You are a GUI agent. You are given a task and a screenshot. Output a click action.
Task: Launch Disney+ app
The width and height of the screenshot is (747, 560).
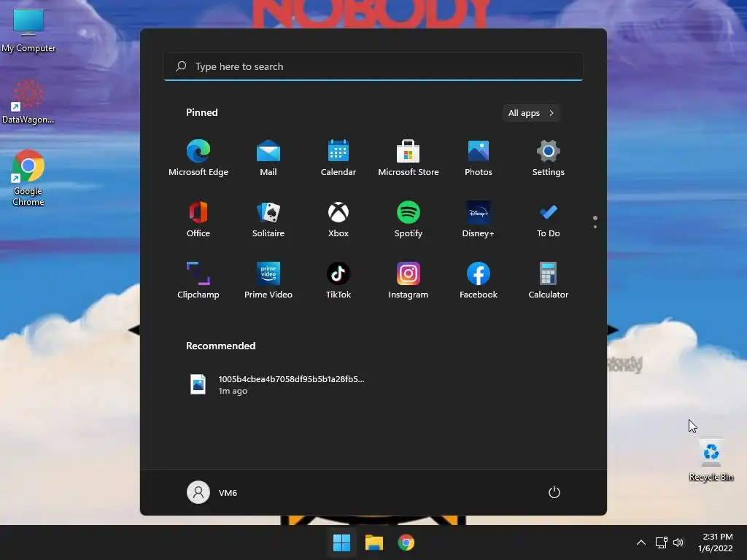[x=479, y=219]
